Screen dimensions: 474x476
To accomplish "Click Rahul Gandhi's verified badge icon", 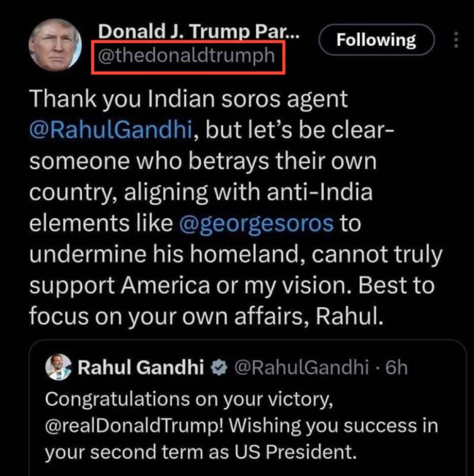I will pyautogui.click(x=219, y=367).
